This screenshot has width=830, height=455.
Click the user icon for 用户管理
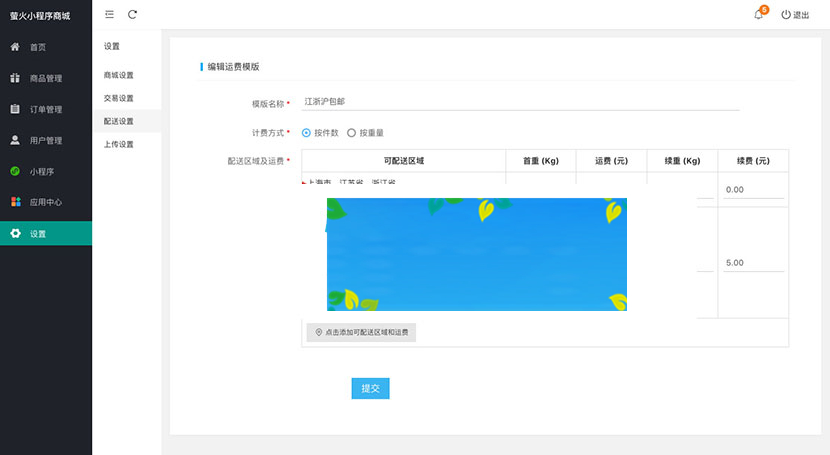pyautogui.click(x=15, y=140)
